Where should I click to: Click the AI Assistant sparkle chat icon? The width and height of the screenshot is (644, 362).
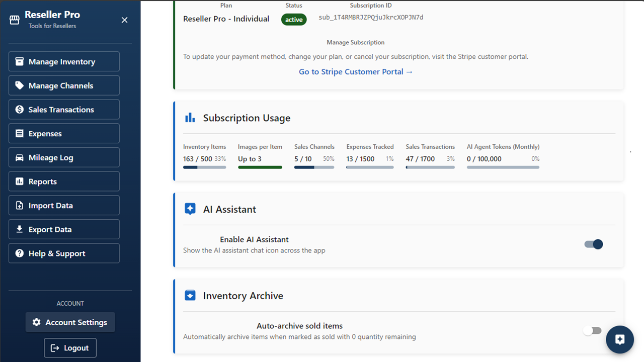[190, 209]
